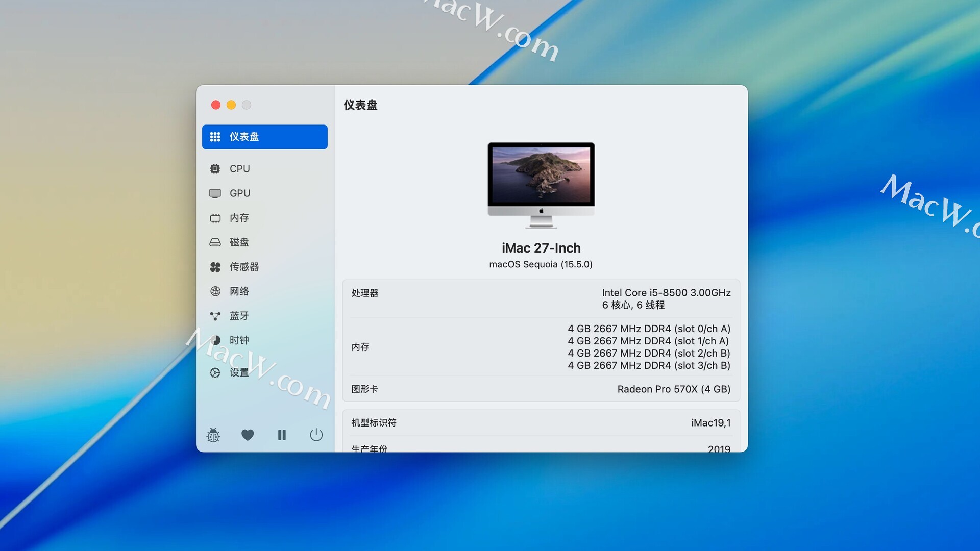Image resolution: width=980 pixels, height=551 pixels.
Task: Click macOS Sequoia (15.5.0) version text
Action: tap(541, 264)
